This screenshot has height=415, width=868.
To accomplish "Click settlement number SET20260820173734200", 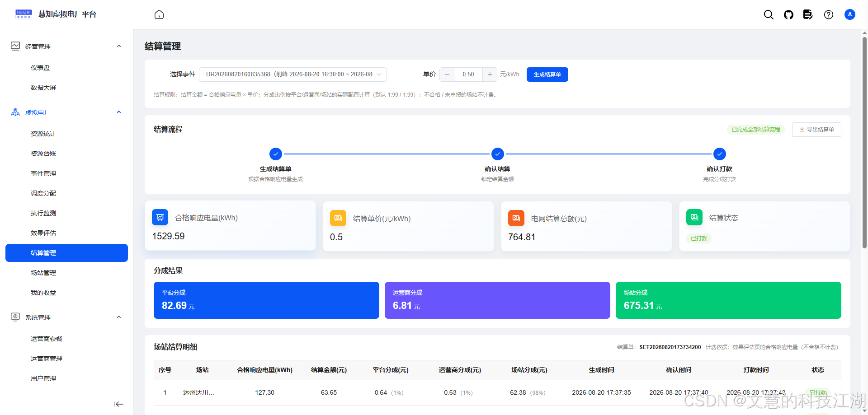I will coord(670,347).
